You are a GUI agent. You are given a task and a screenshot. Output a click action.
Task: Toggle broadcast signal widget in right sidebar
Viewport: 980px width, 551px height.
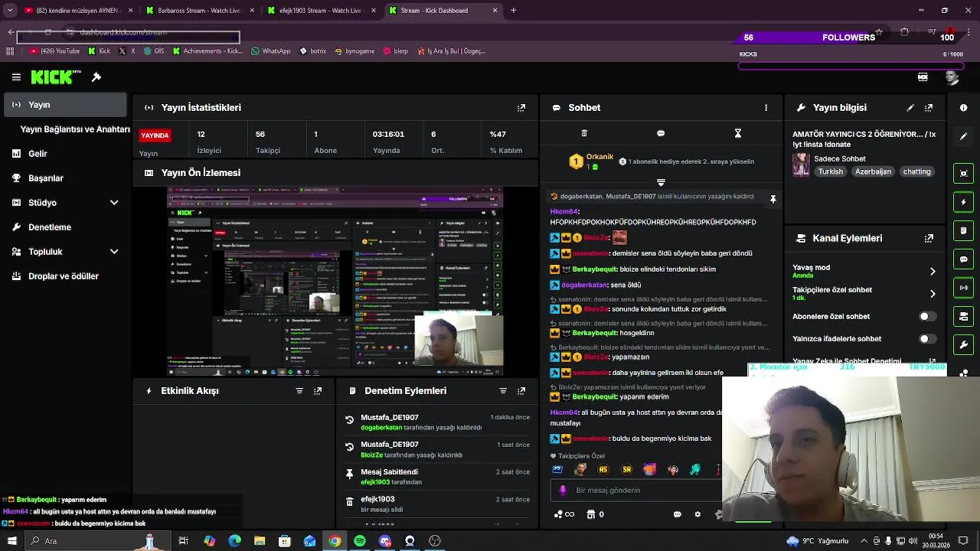click(x=964, y=288)
